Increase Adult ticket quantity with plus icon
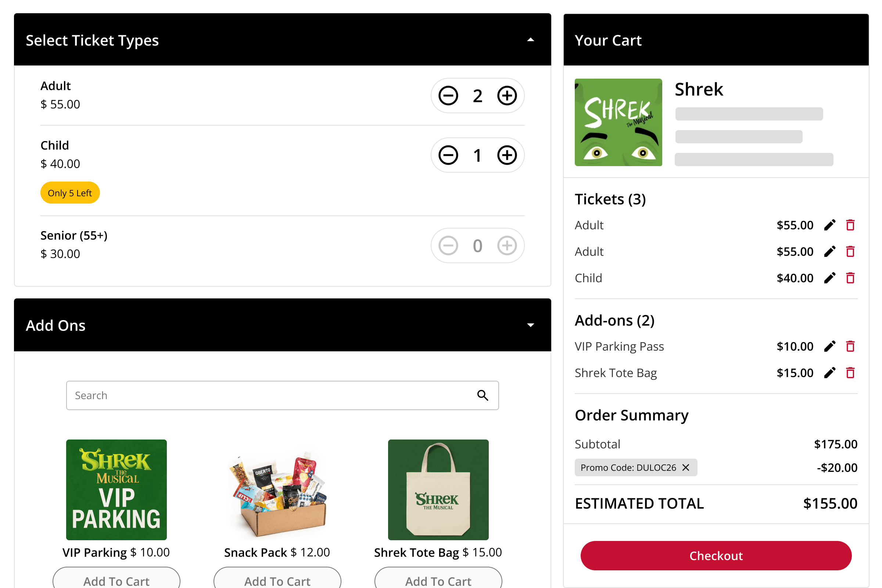Screen dimensions: 882x588 coord(507,96)
